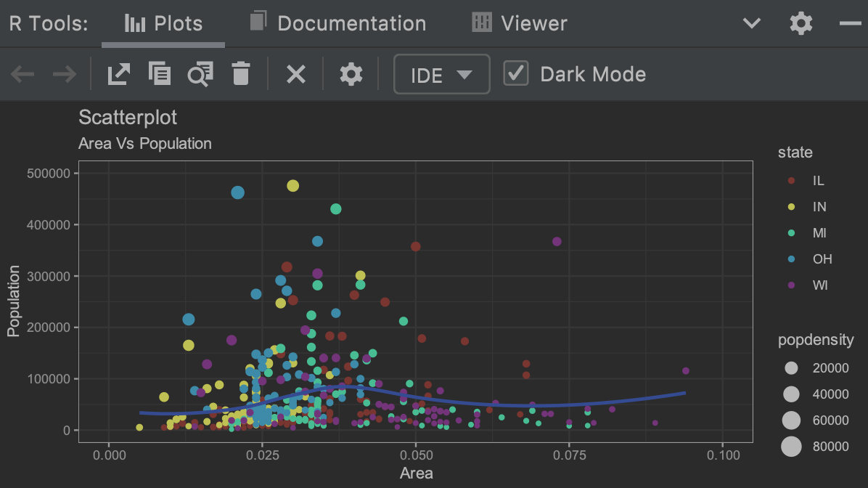Click the export plot icon
This screenshot has width=868, height=488.
tap(118, 74)
